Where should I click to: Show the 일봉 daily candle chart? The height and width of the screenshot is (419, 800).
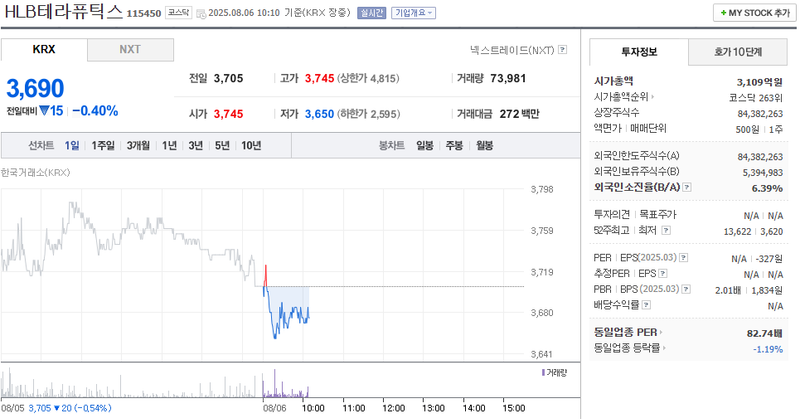(x=424, y=145)
